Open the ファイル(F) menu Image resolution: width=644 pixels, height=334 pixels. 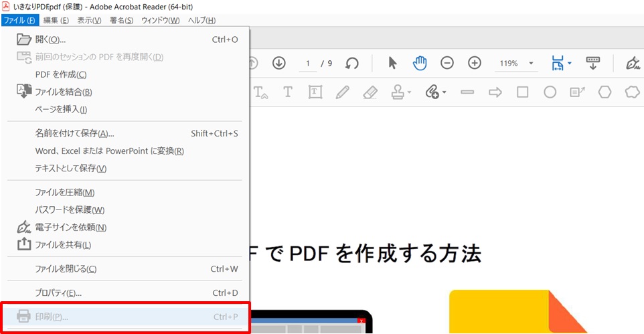[19, 20]
